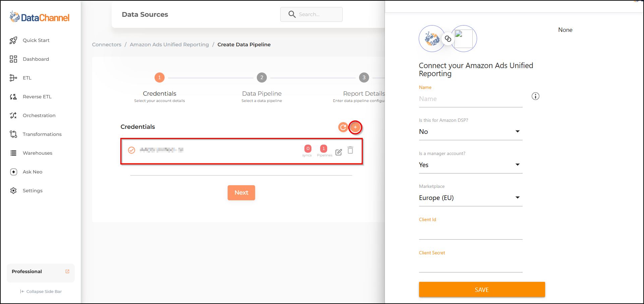The image size is (644, 304).
Task: Open the Ask Neo icon
Action: (13, 172)
